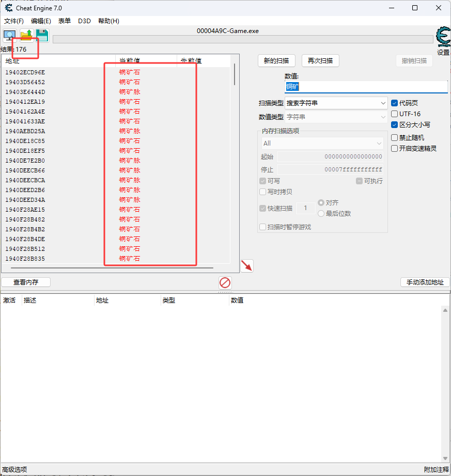The image size is (451, 476).
Task: Clear address list with no-entry icon
Action: tap(225, 282)
